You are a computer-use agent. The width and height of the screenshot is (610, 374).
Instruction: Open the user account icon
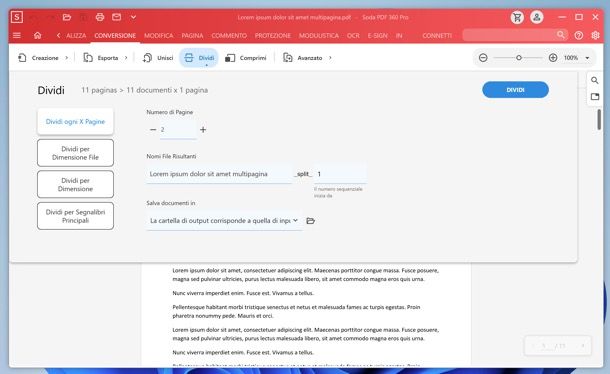coord(536,17)
